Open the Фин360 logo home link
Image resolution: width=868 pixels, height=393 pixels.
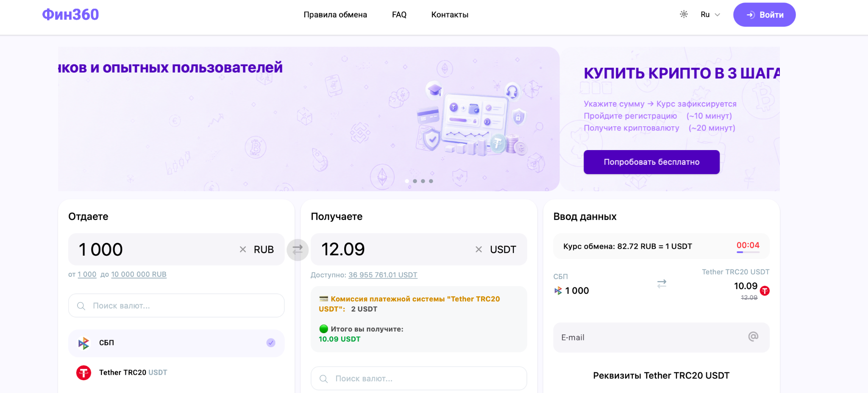(70, 15)
